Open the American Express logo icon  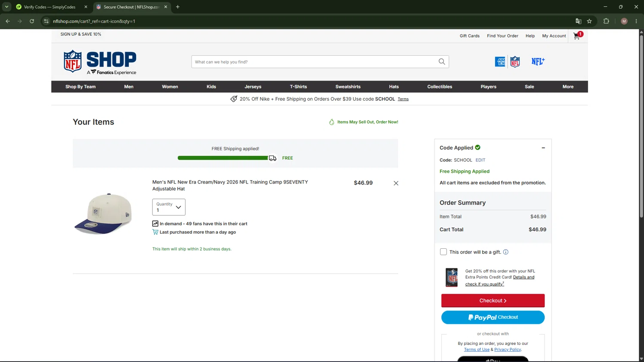500,62
